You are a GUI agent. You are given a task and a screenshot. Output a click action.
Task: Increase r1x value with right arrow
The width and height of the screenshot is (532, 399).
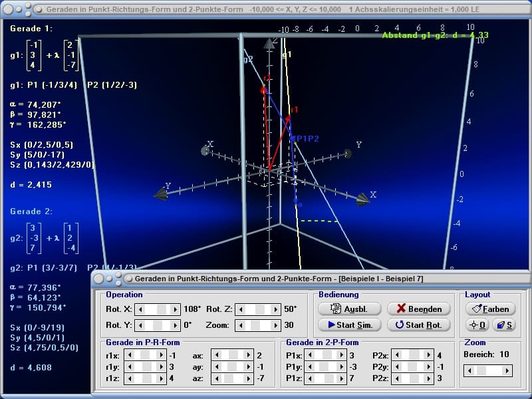(162, 355)
